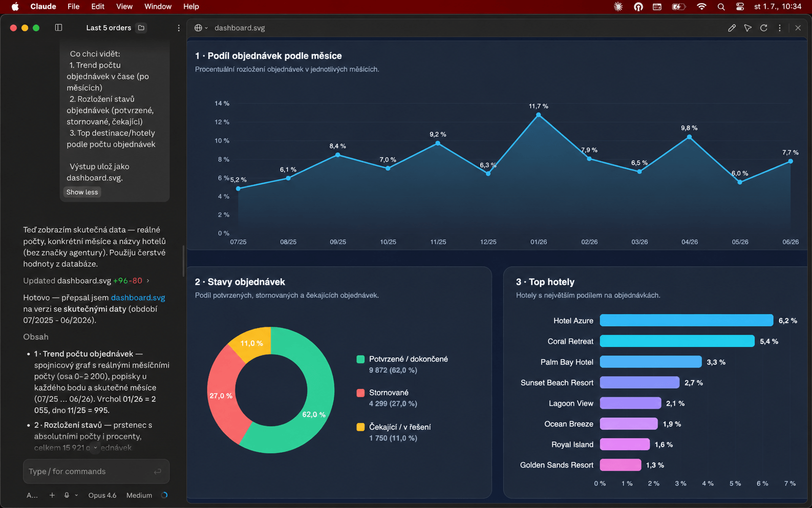Viewport: 812px width, 508px height.
Task: Open the globe view-mode dropdown
Action: point(201,28)
